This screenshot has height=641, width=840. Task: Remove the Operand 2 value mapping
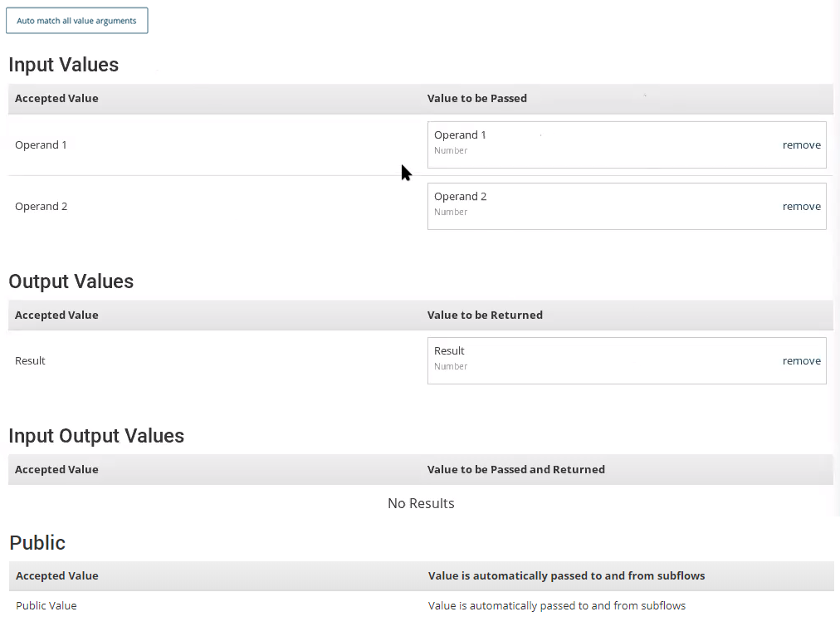point(800,206)
